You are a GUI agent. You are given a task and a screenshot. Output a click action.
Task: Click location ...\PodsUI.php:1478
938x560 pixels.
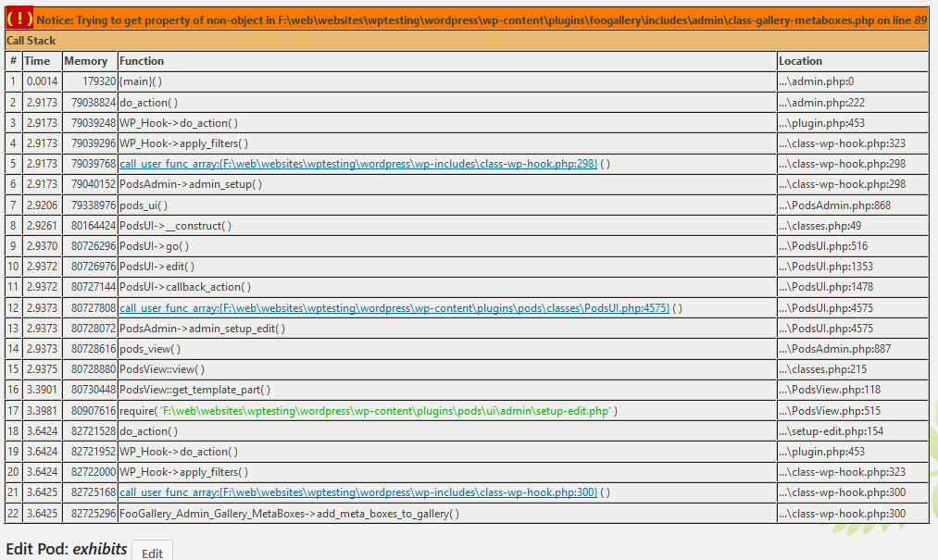click(x=826, y=287)
